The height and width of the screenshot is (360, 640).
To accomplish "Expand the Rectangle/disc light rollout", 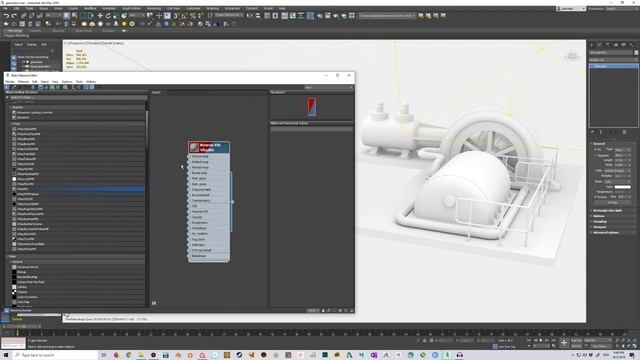I will point(613,211).
